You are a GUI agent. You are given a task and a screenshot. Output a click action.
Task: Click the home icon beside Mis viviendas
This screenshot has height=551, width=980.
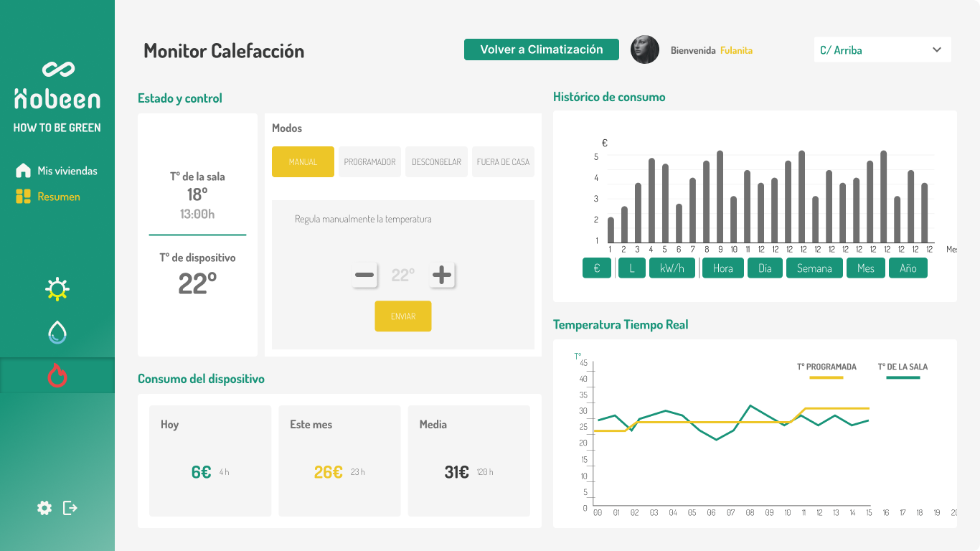[x=24, y=171]
